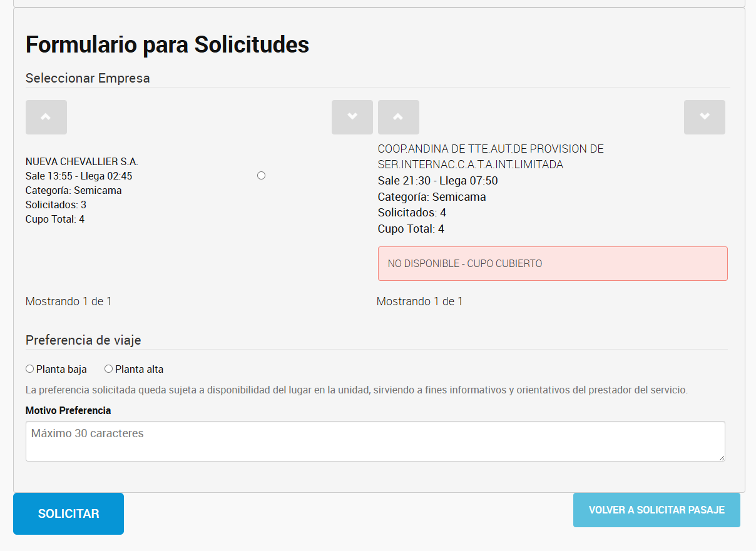Click VOLVER A SOLICITAR PASAJE
The height and width of the screenshot is (551, 756).
(x=656, y=510)
